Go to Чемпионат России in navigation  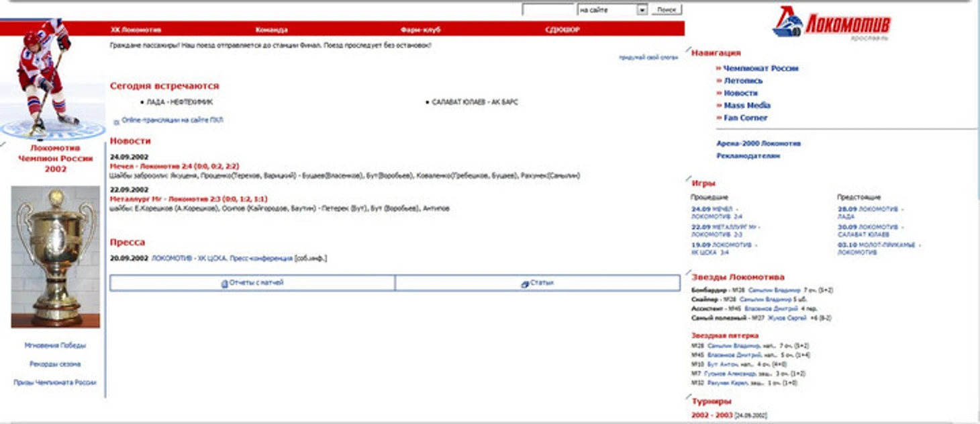point(761,69)
